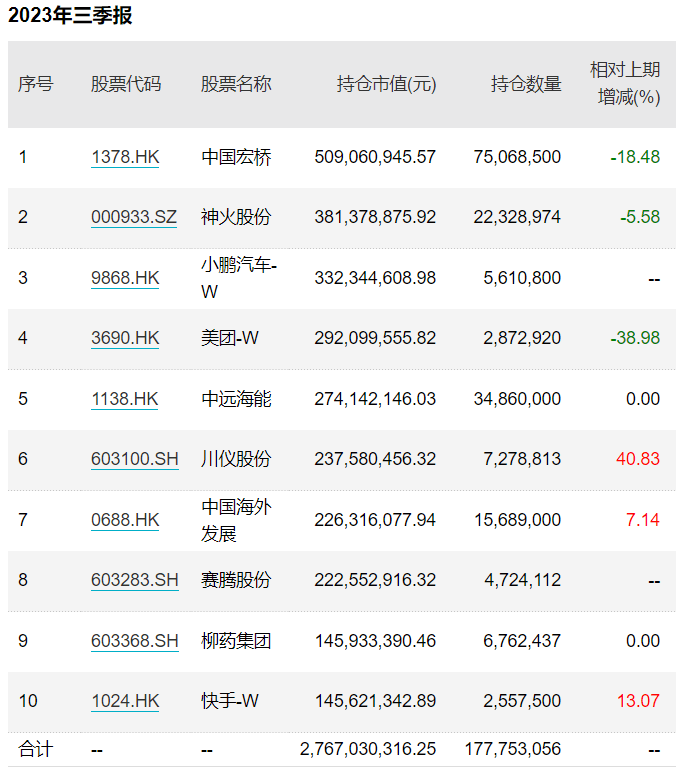Open stock code 603283.SH

134,580
